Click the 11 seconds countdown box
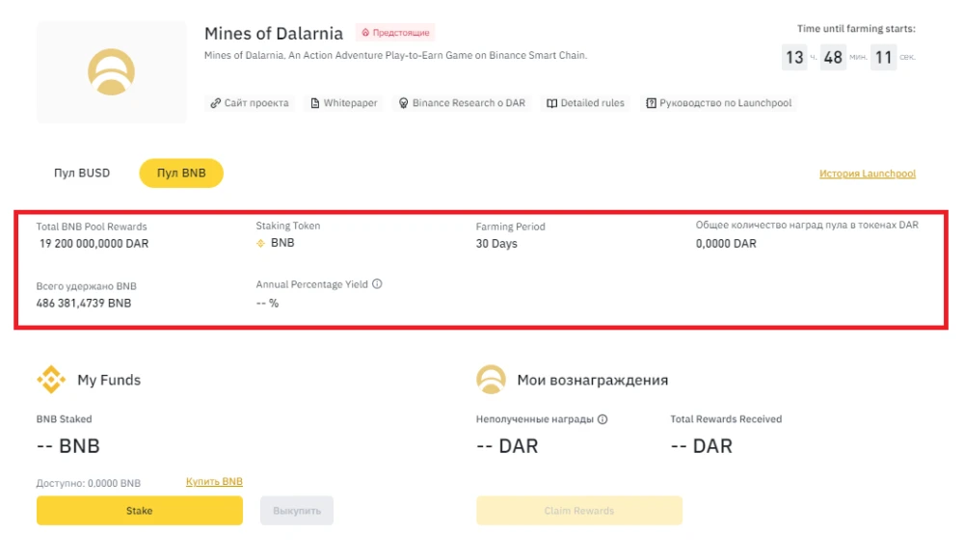964x560 pixels. 883,57
